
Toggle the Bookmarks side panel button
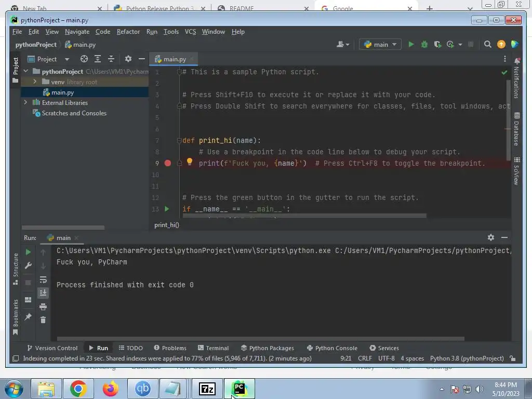[x=16, y=317]
